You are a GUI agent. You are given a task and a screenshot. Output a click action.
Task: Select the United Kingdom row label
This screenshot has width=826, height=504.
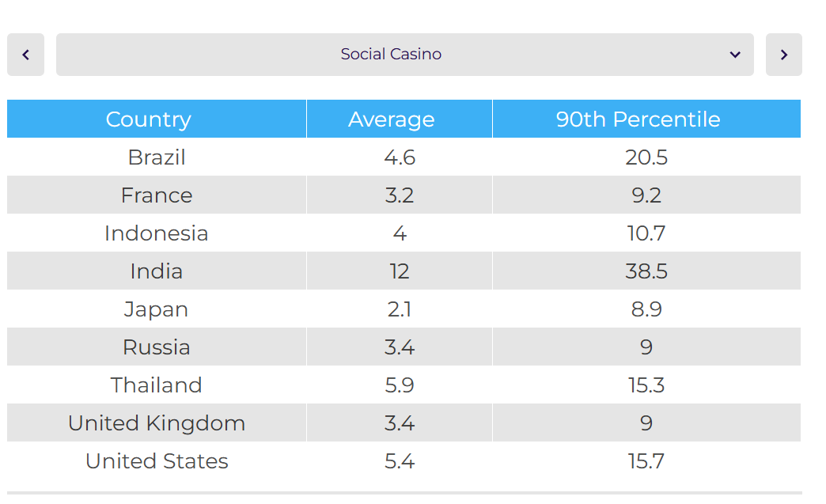pyautogui.click(x=157, y=423)
